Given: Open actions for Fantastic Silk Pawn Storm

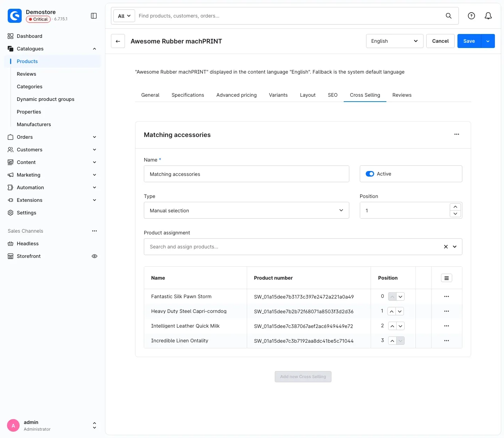Looking at the screenshot, I should point(447,296).
